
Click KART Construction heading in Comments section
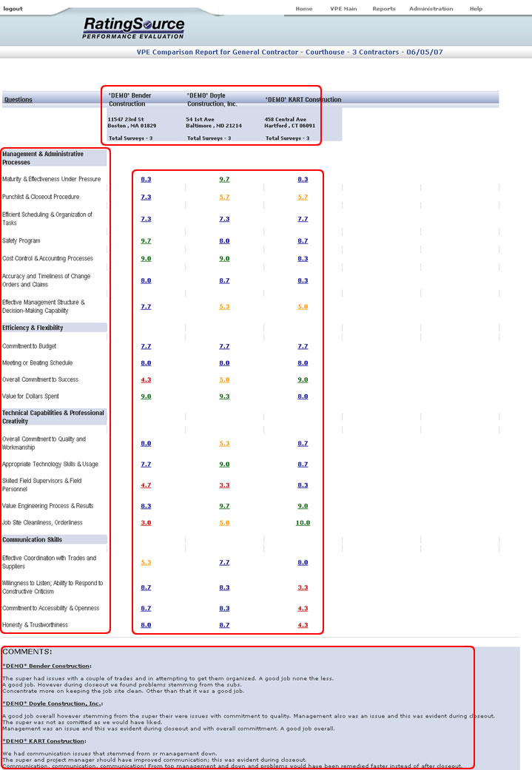click(x=44, y=740)
